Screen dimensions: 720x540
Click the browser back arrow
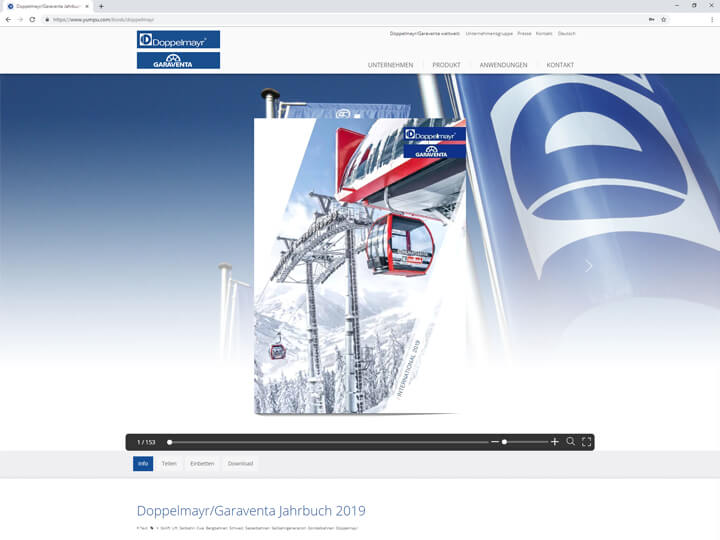click(8, 20)
